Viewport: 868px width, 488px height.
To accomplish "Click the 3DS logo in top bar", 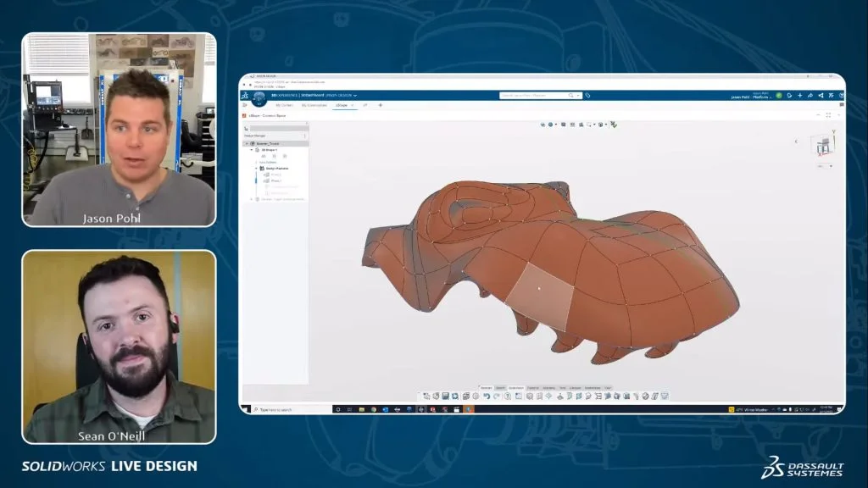I will [x=244, y=95].
